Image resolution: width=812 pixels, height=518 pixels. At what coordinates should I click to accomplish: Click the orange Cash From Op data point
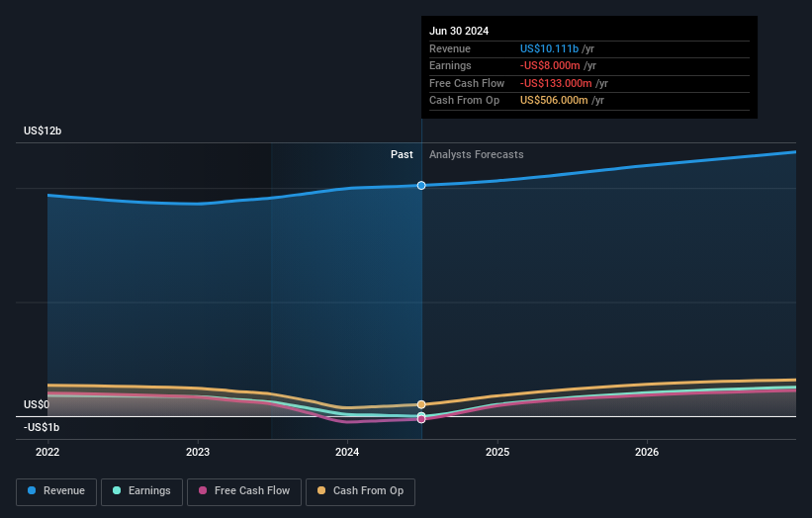(421, 404)
